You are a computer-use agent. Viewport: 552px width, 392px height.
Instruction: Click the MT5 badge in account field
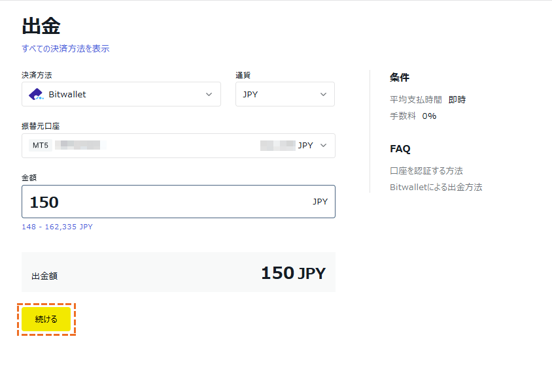[41, 145]
